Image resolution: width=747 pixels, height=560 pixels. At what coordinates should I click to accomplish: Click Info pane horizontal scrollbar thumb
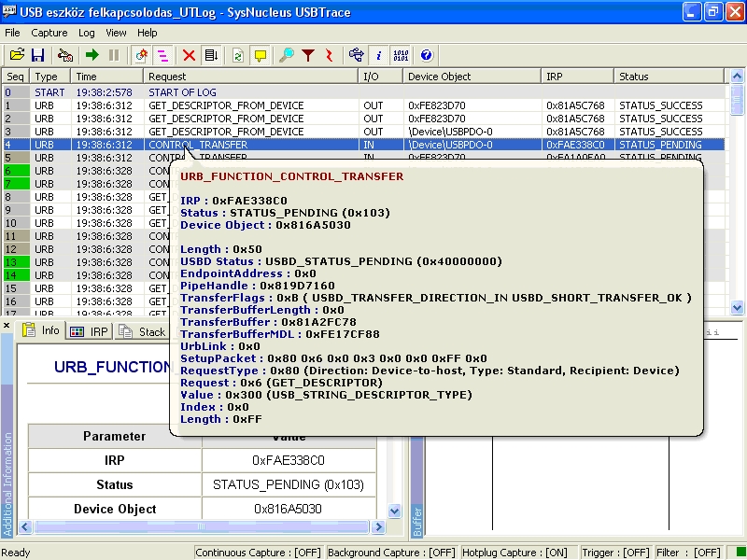(x=201, y=526)
